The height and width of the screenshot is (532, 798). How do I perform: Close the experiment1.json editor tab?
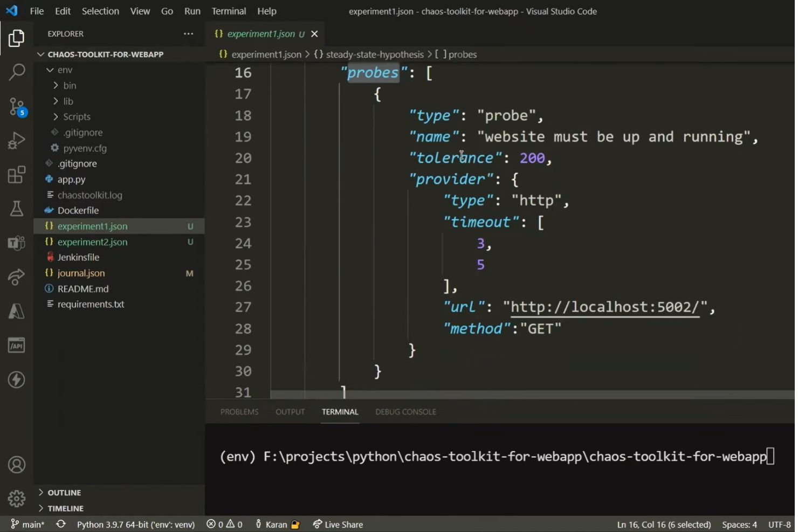(314, 34)
